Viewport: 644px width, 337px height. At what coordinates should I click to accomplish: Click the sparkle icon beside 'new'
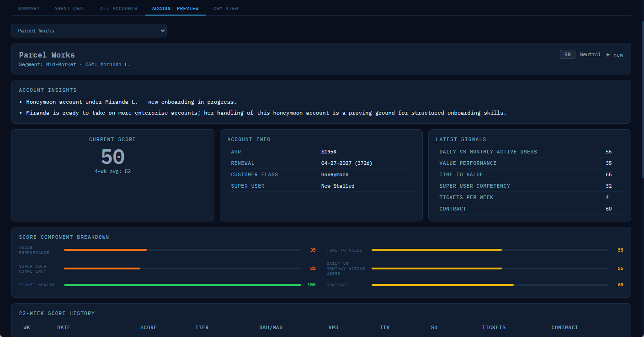click(x=608, y=55)
